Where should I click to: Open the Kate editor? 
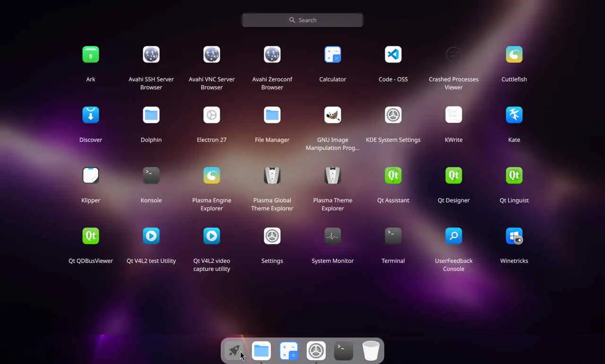[x=514, y=115]
